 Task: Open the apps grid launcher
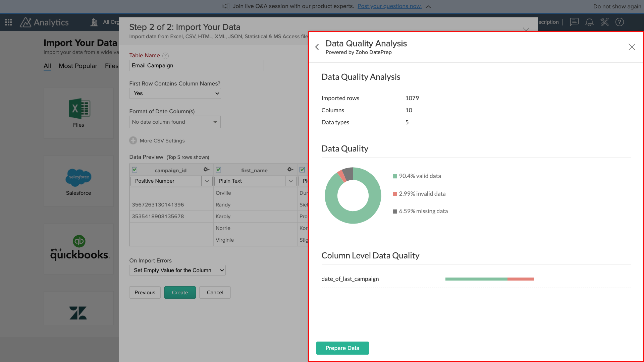pyautogui.click(x=8, y=22)
